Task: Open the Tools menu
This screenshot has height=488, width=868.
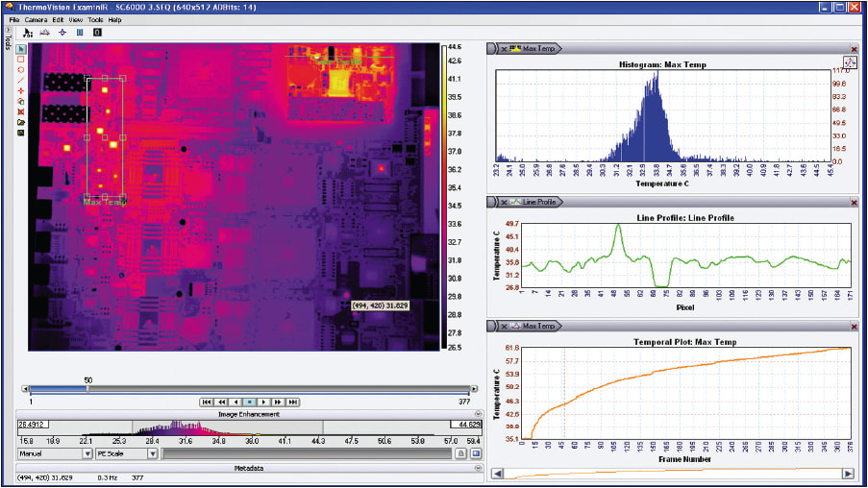Action: (95, 19)
